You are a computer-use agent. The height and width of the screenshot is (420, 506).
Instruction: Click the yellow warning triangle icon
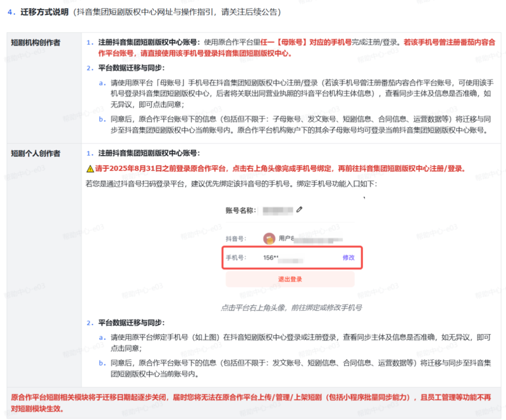[x=90, y=169]
